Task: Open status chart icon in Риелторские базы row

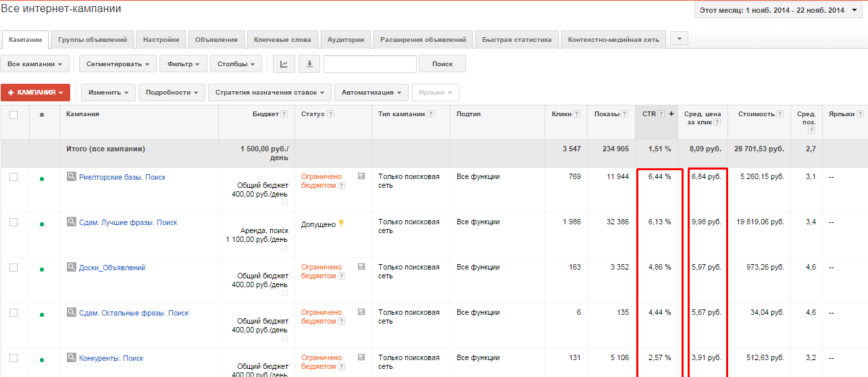Action: point(361,176)
